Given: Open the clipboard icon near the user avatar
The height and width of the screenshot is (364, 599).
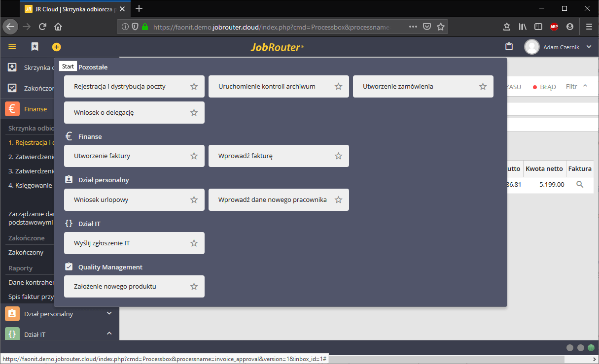Looking at the screenshot, I should pyautogui.click(x=509, y=47).
